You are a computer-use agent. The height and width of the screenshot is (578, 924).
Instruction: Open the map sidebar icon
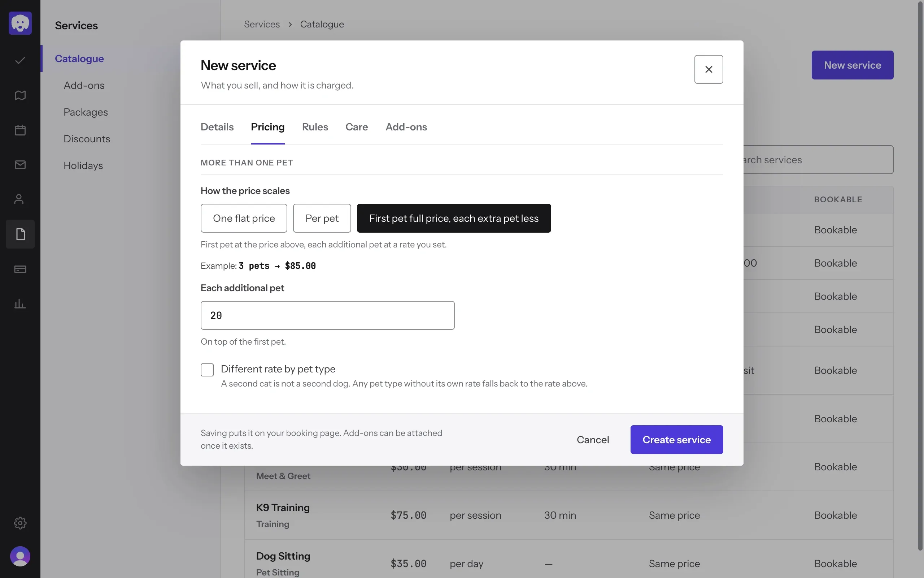pyautogui.click(x=20, y=95)
